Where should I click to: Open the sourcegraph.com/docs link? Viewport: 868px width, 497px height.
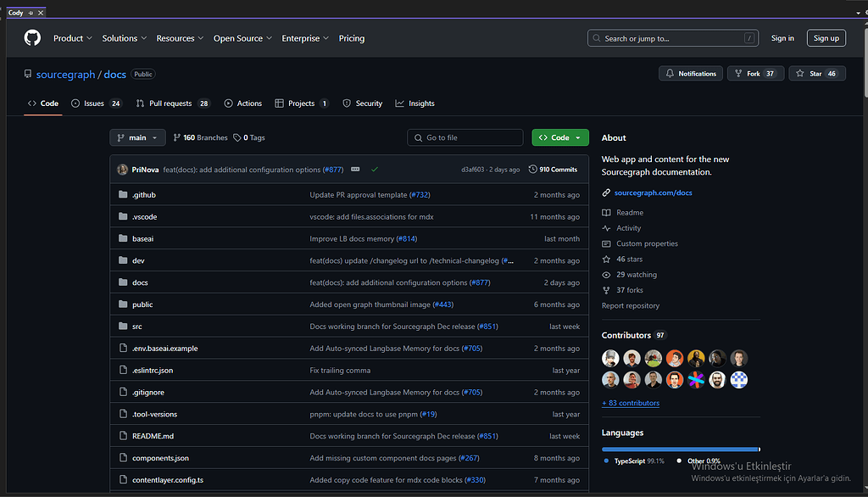[653, 193]
